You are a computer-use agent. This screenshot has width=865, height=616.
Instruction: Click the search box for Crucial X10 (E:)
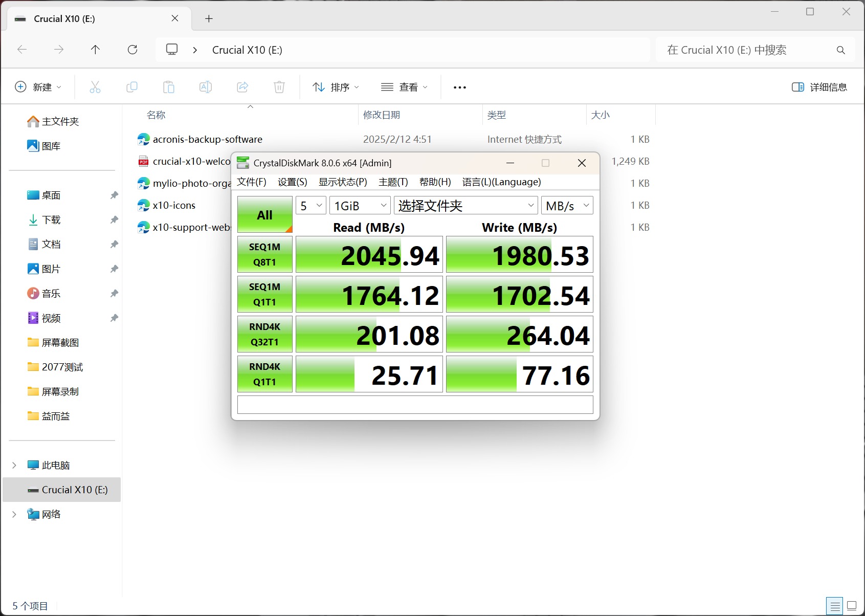(755, 50)
